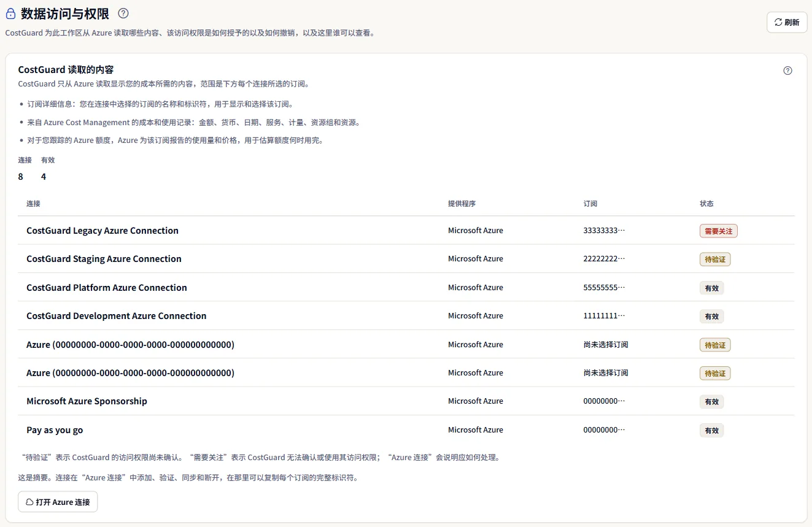Select CostGuard Development Azure Connection row name

pos(117,316)
